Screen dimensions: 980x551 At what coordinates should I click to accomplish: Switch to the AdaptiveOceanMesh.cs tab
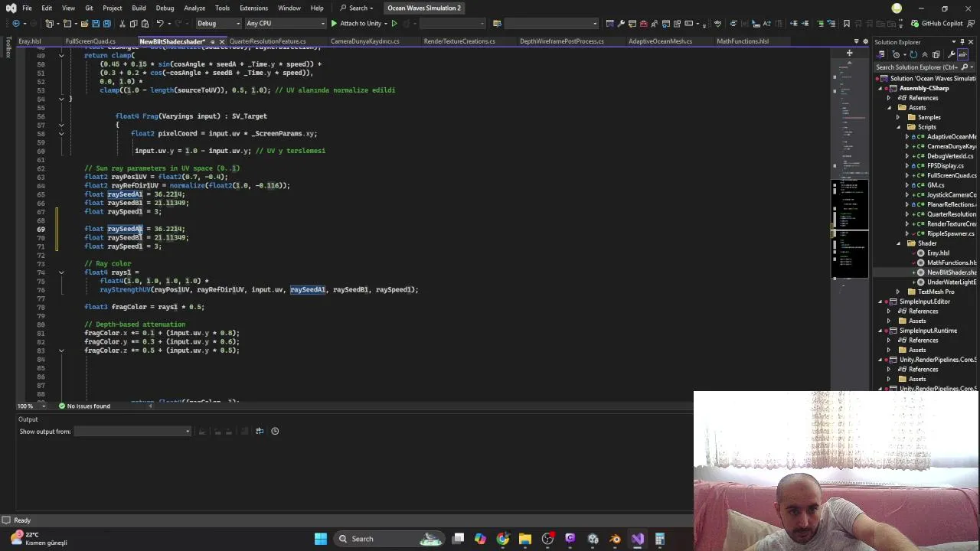click(660, 41)
